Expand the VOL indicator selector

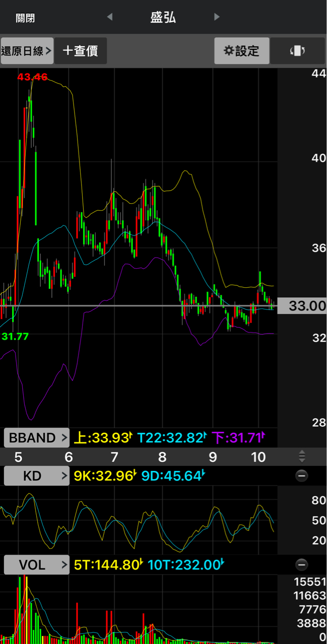click(37, 565)
